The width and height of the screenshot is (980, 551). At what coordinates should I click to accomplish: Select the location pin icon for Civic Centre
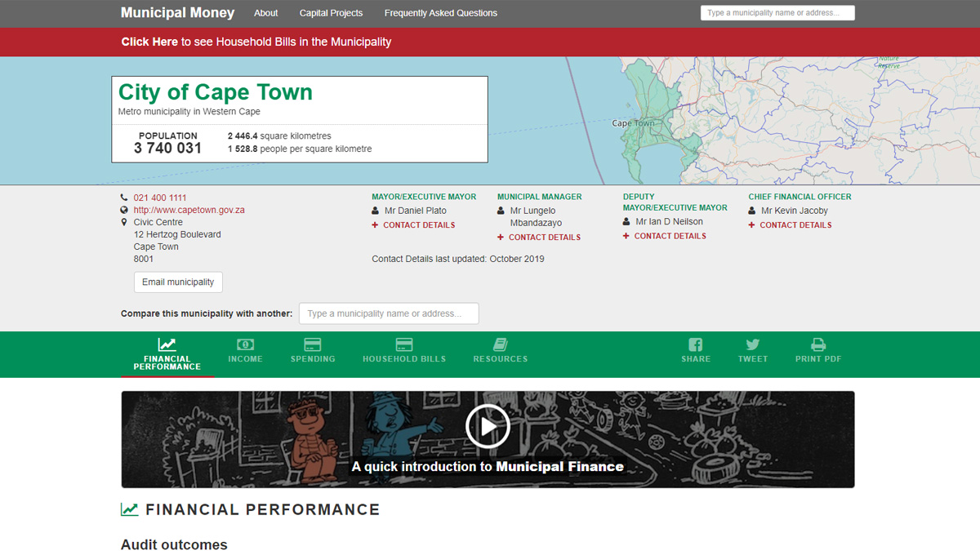coord(123,221)
